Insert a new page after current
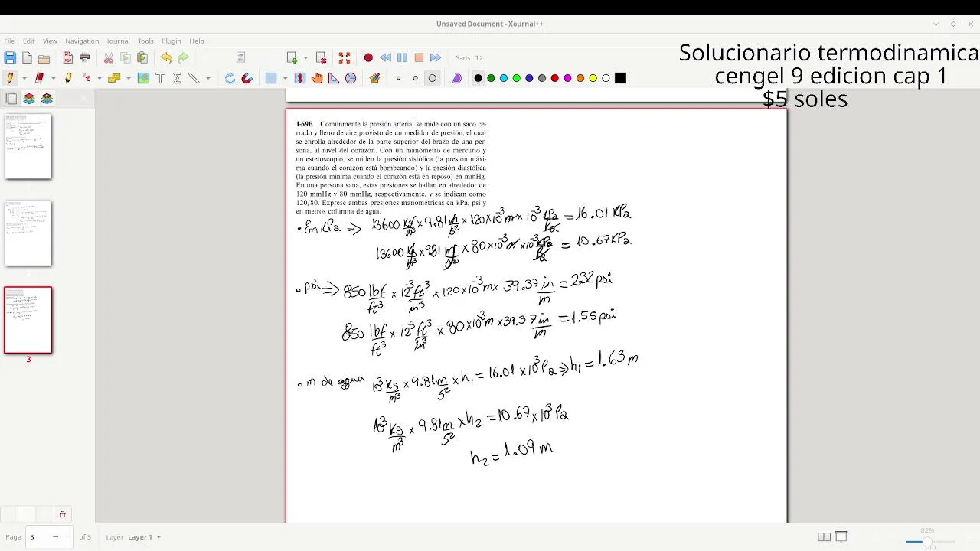This screenshot has height=551, width=980. tap(292, 57)
